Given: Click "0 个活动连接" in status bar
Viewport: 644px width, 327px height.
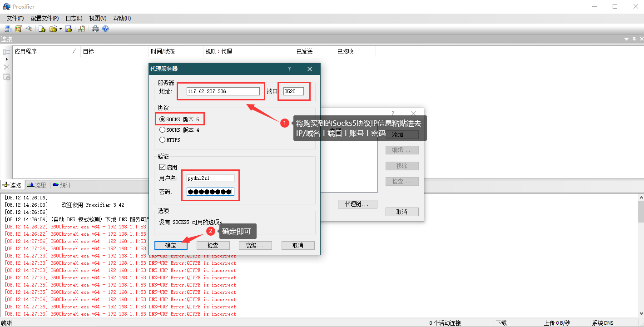Looking at the screenshot, I should coord(445,323).
